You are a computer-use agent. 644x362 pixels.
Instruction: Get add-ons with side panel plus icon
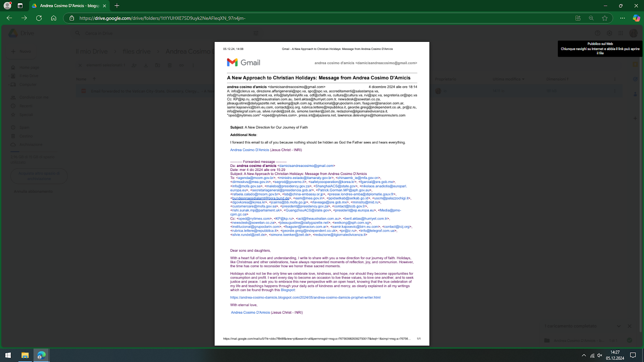[x=635, y=118]
